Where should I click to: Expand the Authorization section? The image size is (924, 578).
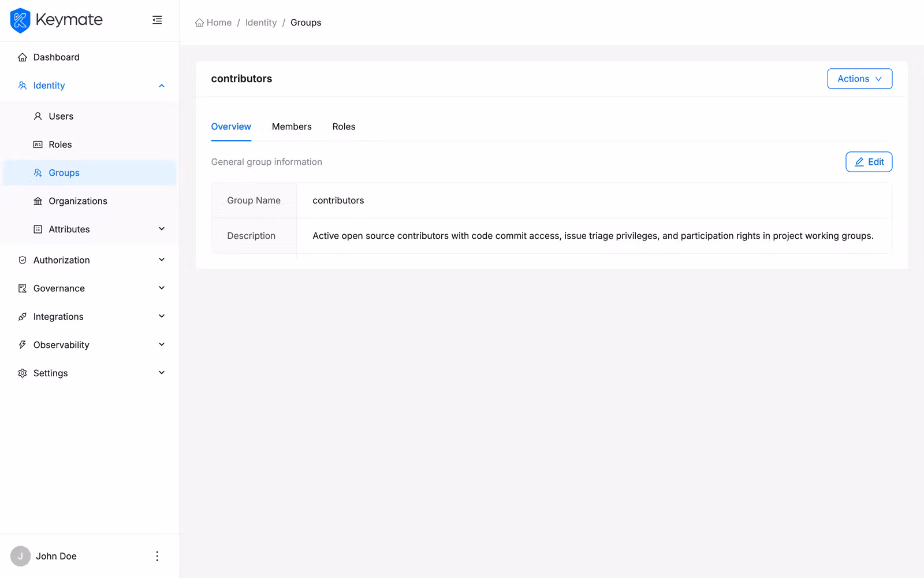click(x=162, y=260)
